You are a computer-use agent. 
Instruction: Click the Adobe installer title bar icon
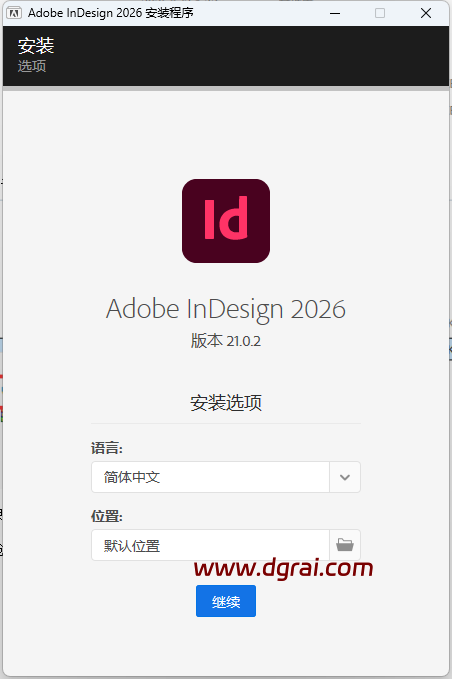(14, 13)
